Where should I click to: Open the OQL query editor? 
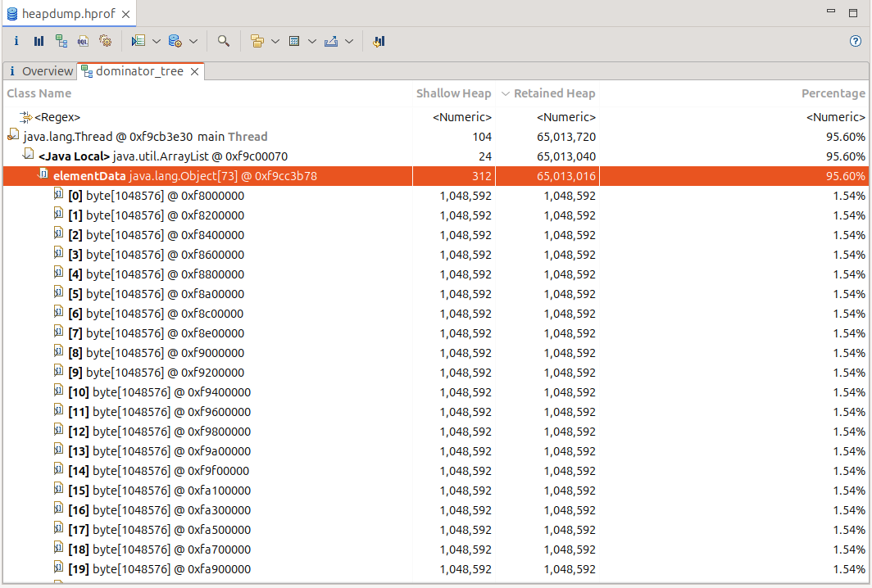(x=83, y=41)
